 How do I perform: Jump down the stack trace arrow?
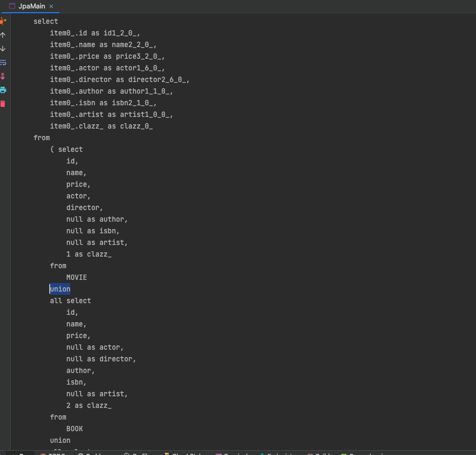(x=3, y=49)
